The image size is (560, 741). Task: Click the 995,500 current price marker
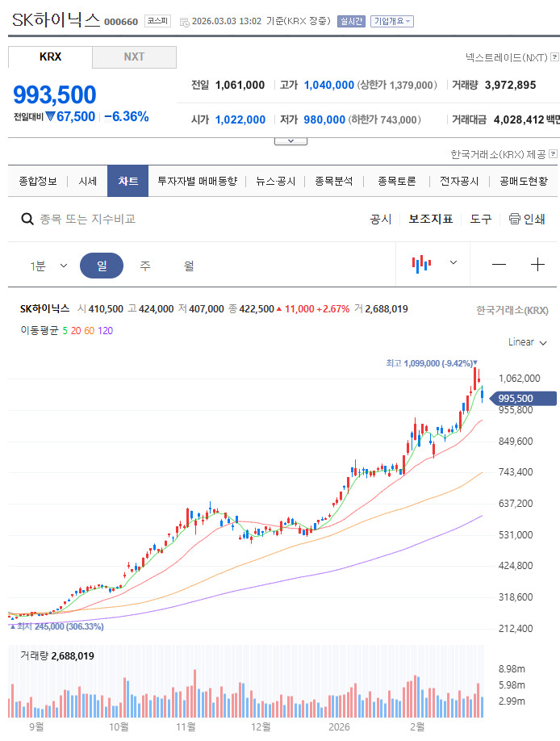(x=523, y=399)
